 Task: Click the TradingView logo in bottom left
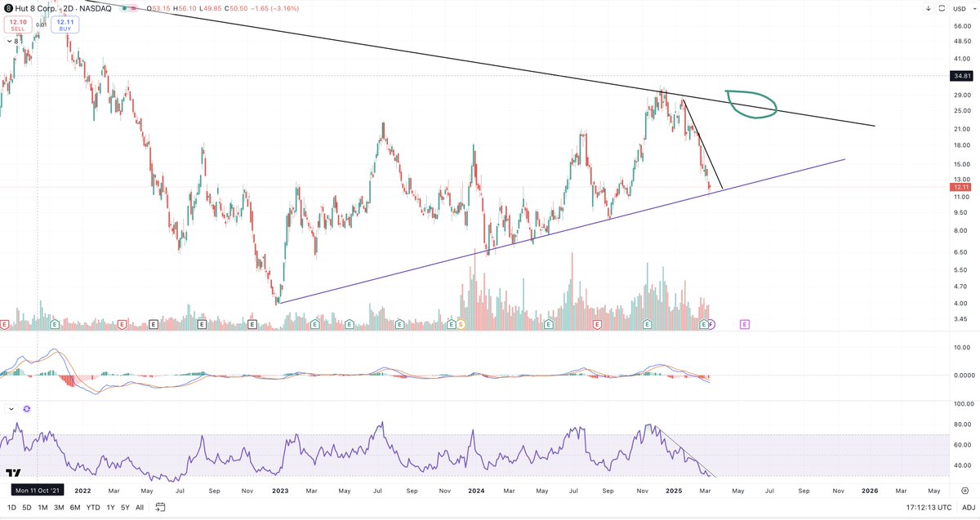13,473
